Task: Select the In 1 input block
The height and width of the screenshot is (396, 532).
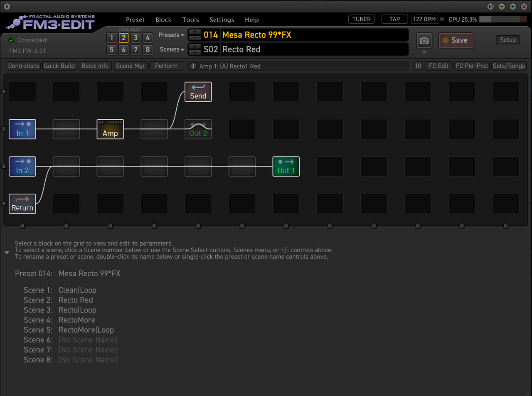Action: tap(22, 129)
